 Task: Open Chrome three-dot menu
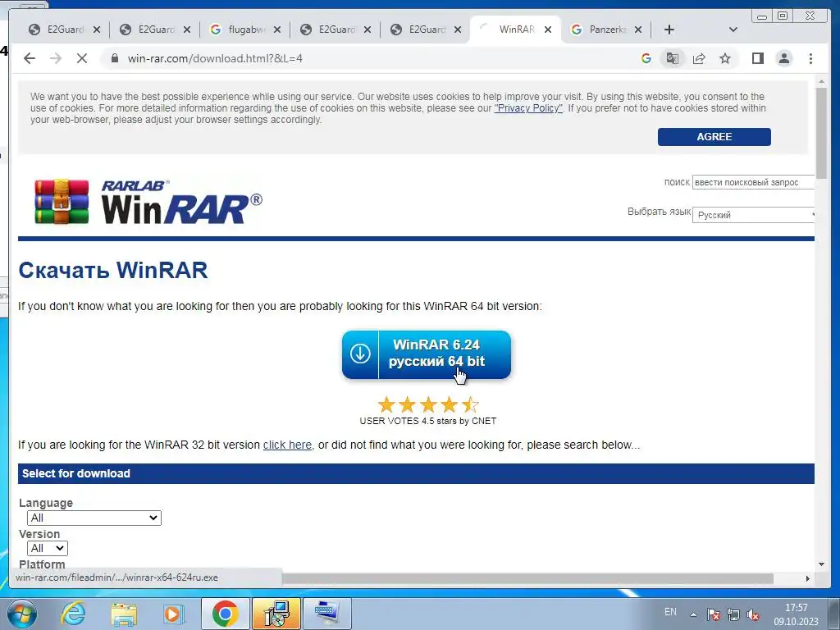coord(810,58)
